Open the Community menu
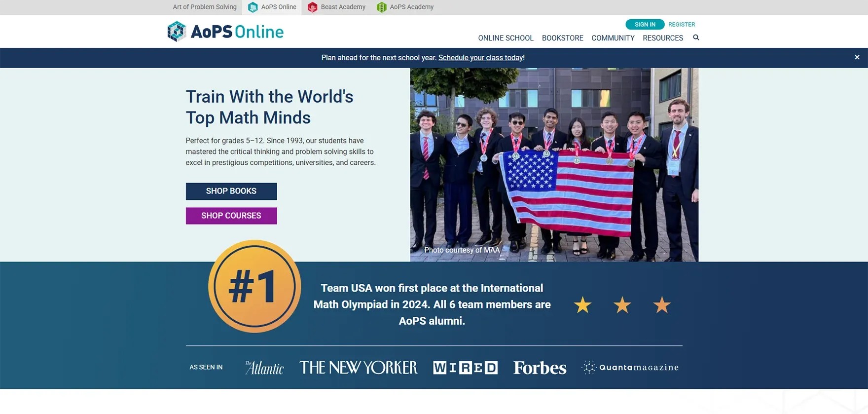This screenshot has width=868, height=414. point(613,38)
